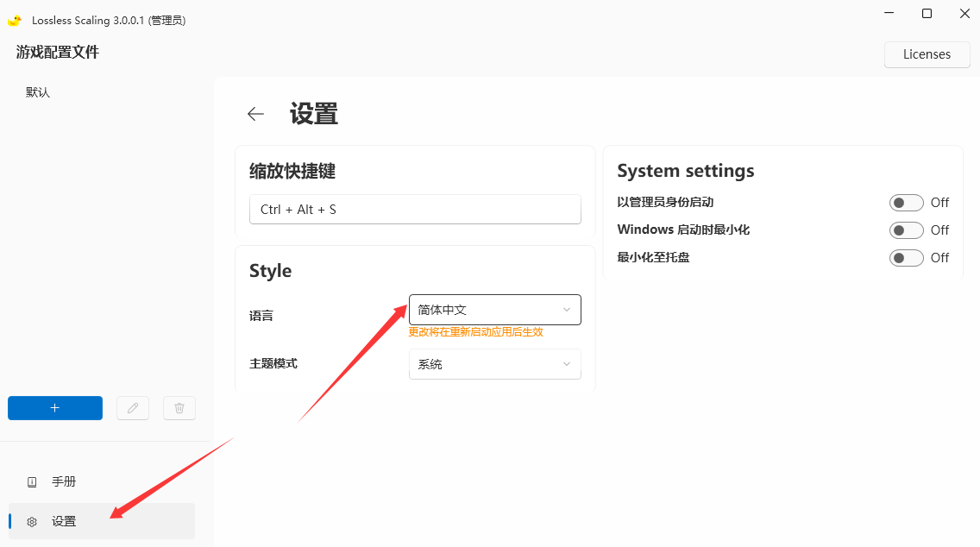Click the 缩放快捷键 section title
980x547 pixels.
click(292, 171)
